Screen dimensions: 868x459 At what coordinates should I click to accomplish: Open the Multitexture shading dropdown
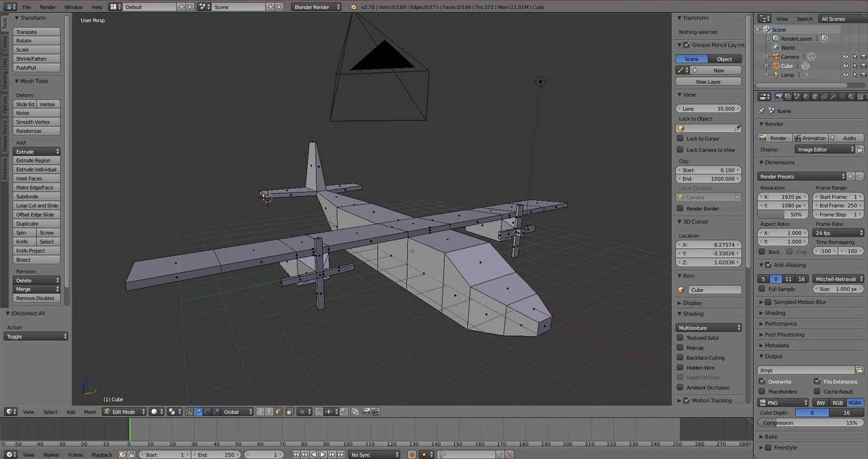coord(708,328)
